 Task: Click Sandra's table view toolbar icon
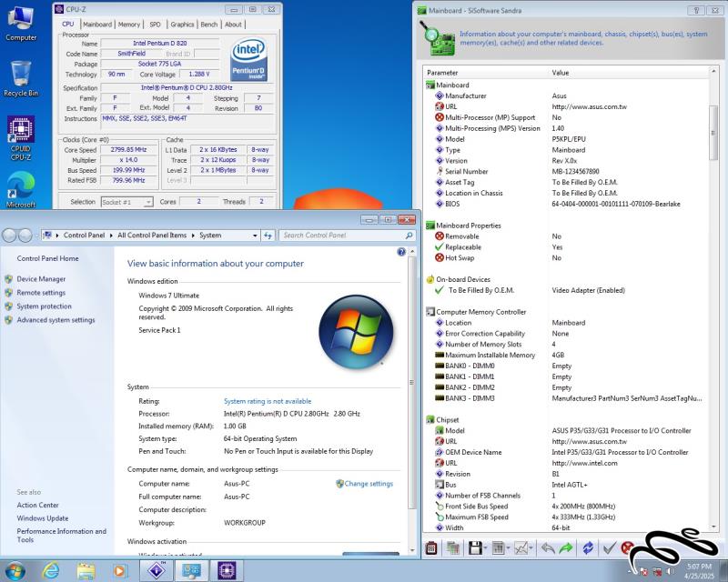(498, 548)
